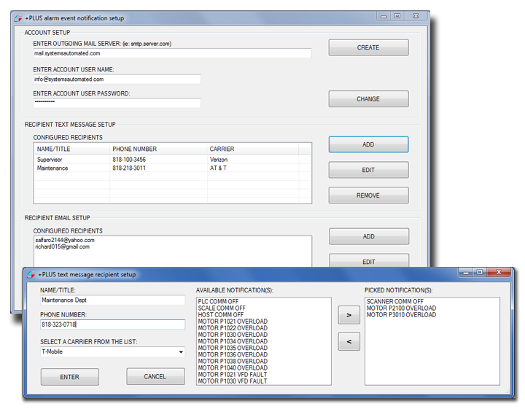Viewport: 525px width, 420px height.
Task: Click ENTER button in recipient setup dialog
Action: [x=70, y=377]
